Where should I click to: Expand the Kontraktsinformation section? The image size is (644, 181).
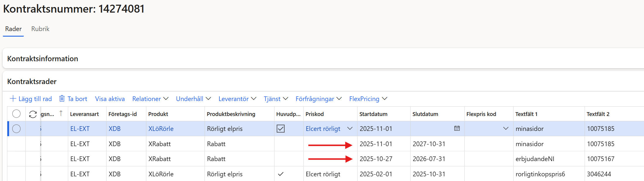(43, 59)
